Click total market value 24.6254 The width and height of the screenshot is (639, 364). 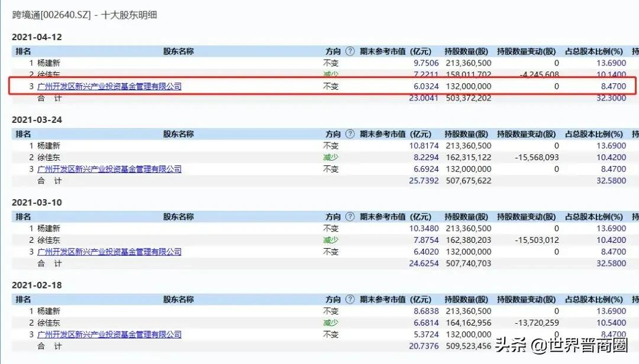[x=424, y=264]
